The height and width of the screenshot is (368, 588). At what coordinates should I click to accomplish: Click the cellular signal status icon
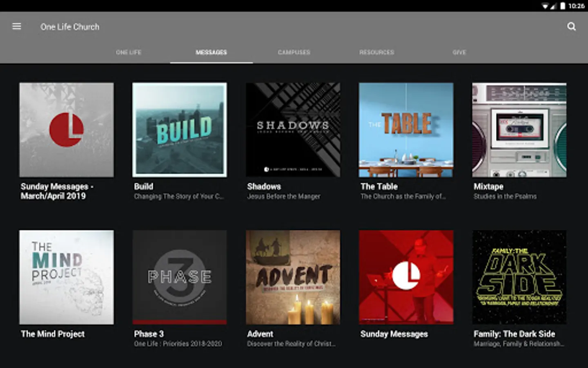tap(553, 6)
